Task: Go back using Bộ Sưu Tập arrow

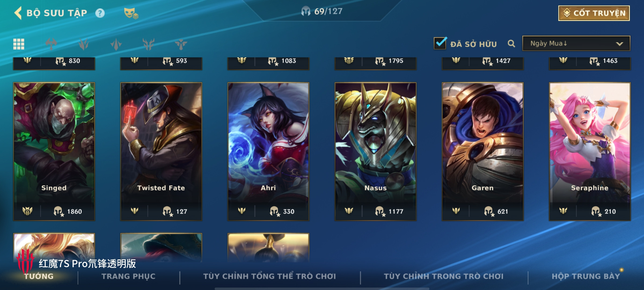Action: (x=18, y=13)
